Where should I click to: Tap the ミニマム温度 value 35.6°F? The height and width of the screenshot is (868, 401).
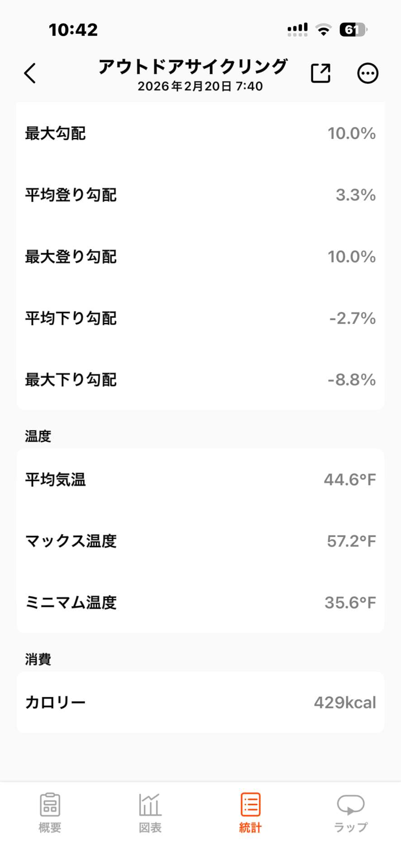point(350,602)
